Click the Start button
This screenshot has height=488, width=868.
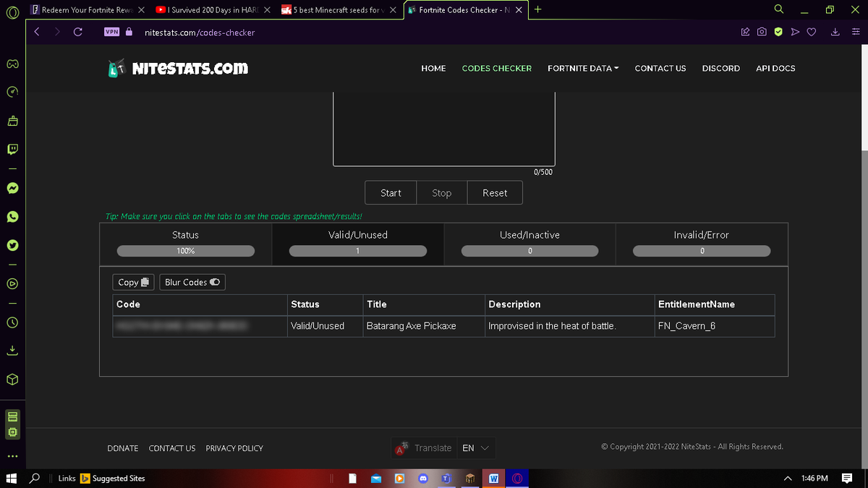click(391, 193)
